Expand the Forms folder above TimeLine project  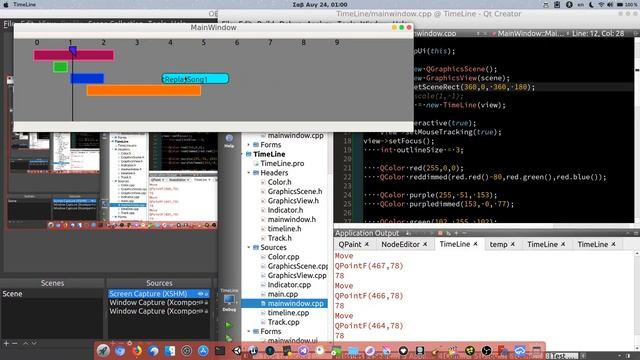(x=249, y=144)
